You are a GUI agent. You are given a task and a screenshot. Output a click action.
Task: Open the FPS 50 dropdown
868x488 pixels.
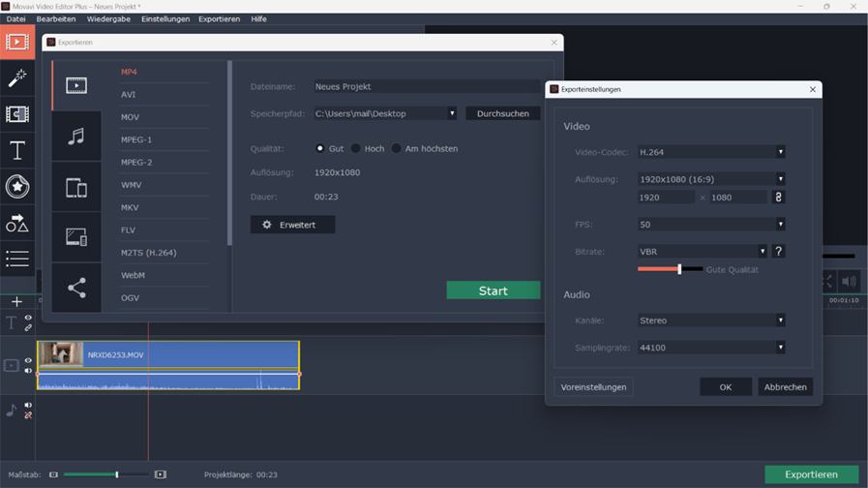point(711,225)
